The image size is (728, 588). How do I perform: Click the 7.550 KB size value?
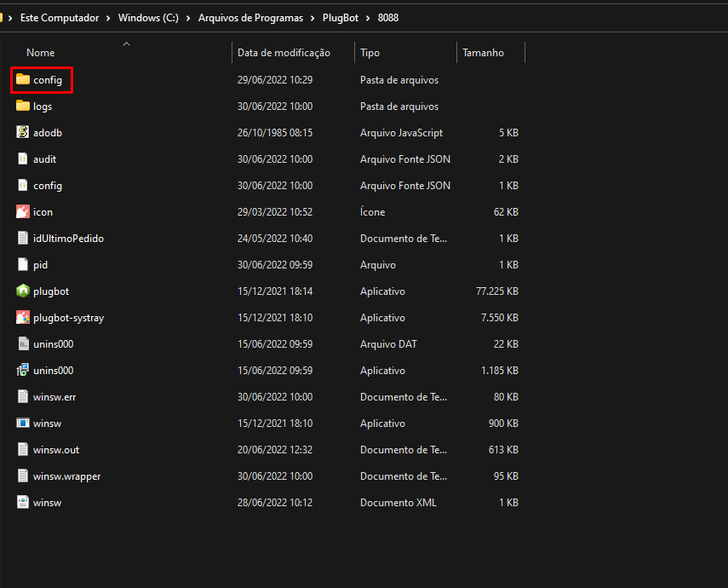(x=500, y=318)
